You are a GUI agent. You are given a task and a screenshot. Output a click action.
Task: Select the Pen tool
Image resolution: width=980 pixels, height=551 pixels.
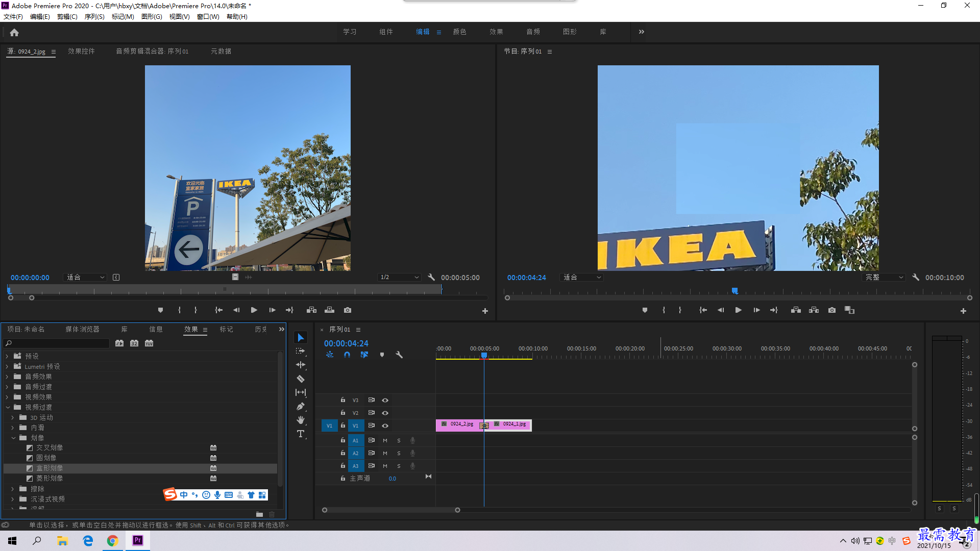301,406
